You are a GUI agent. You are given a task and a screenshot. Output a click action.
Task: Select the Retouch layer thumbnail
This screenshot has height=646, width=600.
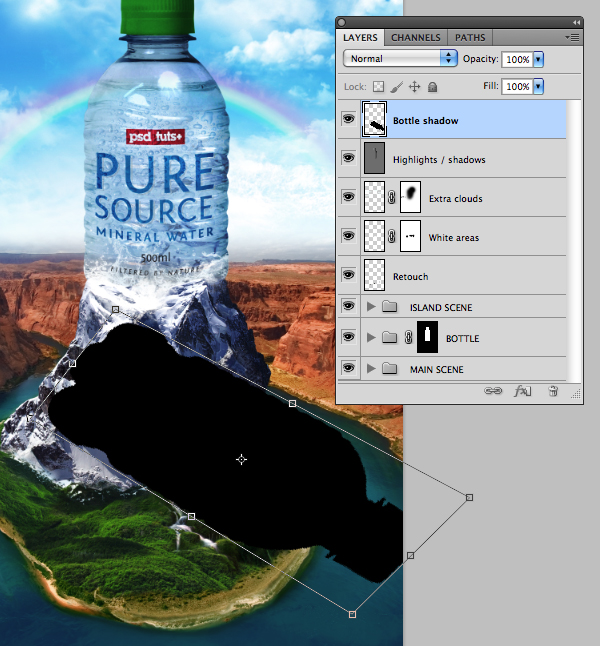pos(374,275)
